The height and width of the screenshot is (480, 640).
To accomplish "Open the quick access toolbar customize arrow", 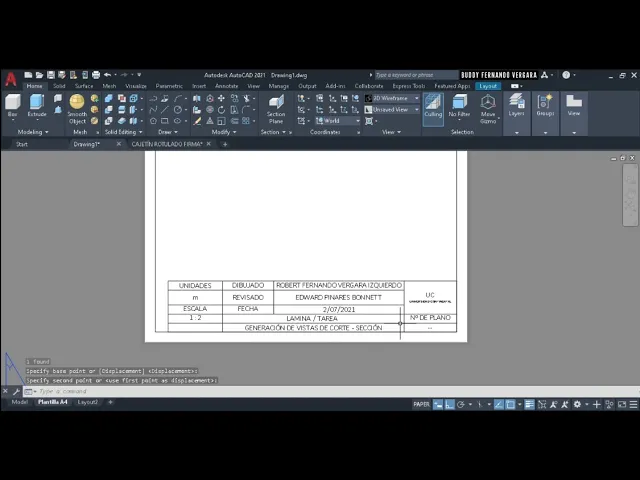I will pos(139,75).
